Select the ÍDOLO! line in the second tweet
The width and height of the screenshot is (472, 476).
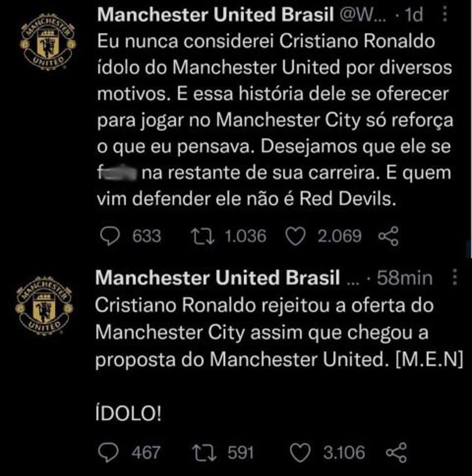click(x=128, y=413)
